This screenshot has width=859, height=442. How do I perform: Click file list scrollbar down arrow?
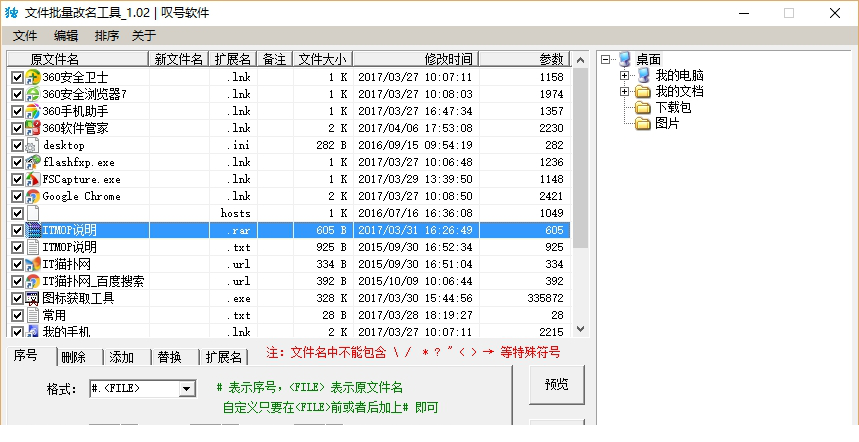581,329
